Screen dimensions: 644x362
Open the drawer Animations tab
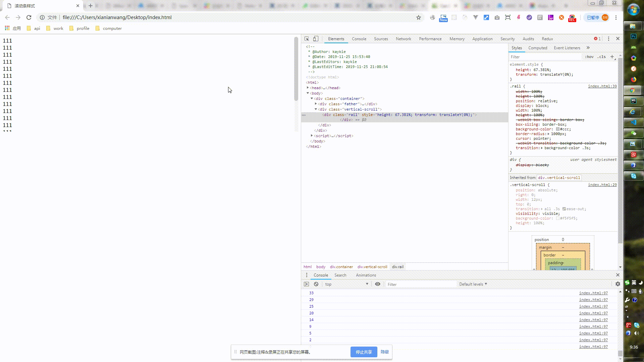(x=366, y=275)
